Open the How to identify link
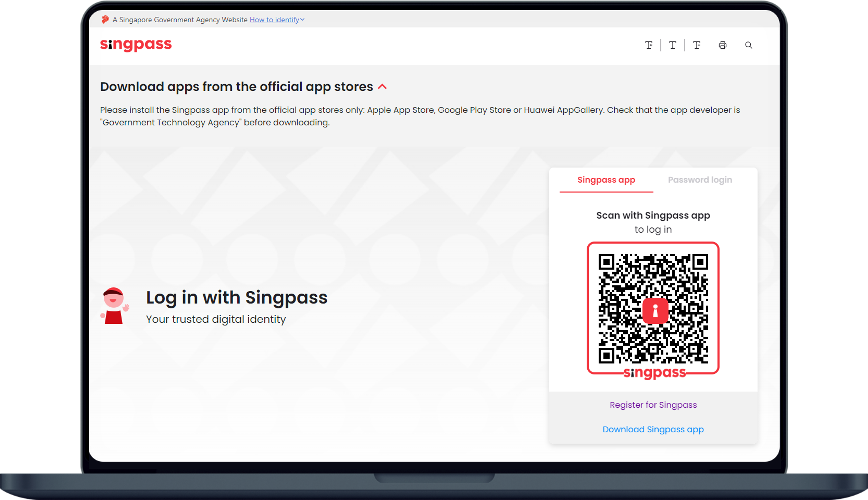Viewport: 868px width, 500px height. (x=274, y=20)
